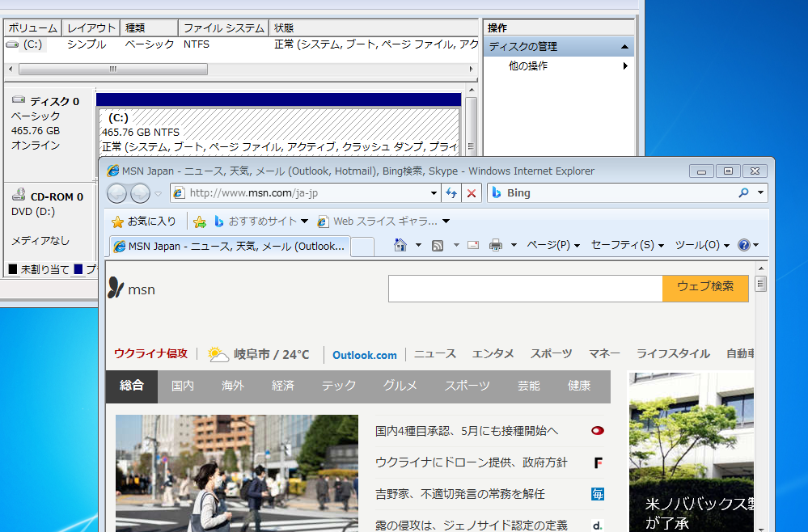The height and width of the screenshot is (532, 808).
Task: Expand the address bar autocomplete dropdown
Action: 434,194
